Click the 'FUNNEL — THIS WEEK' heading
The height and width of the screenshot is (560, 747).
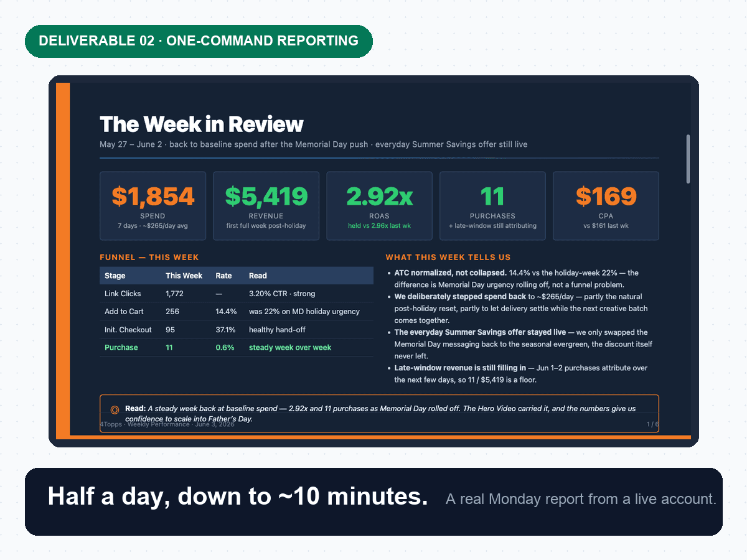click(x=149, y=257)
